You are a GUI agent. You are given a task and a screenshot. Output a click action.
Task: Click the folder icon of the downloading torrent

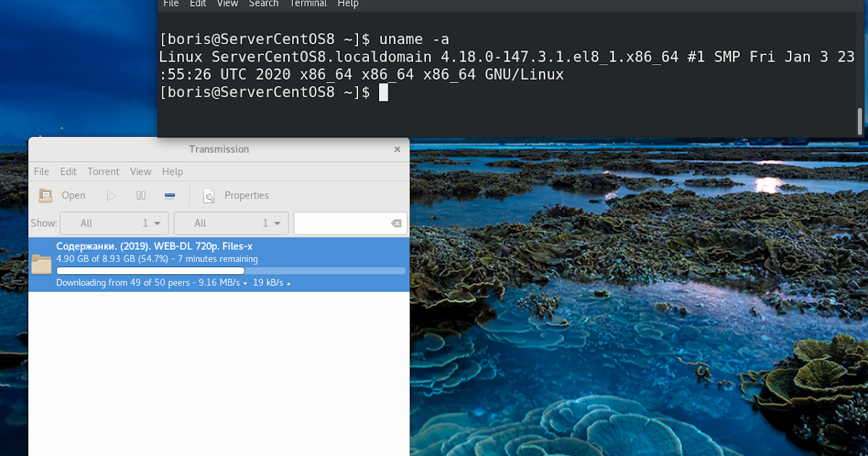41,263
